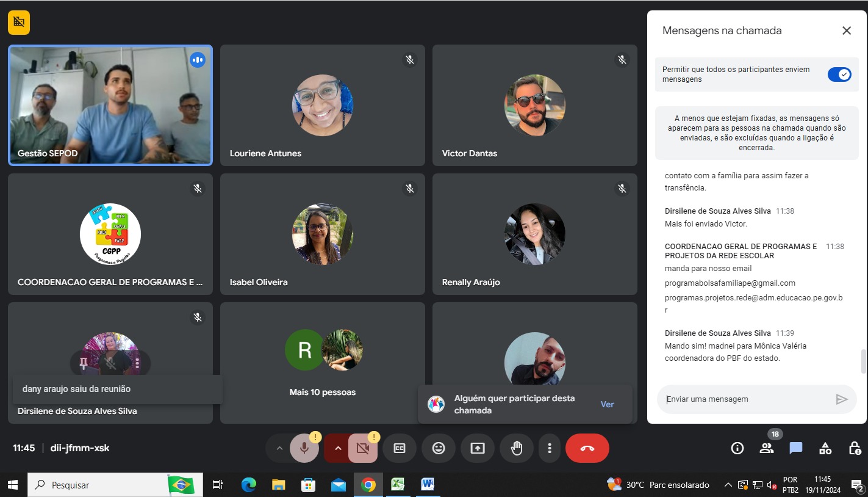
Task: Click Ver on the join request
Action: (x=607, y=404)
